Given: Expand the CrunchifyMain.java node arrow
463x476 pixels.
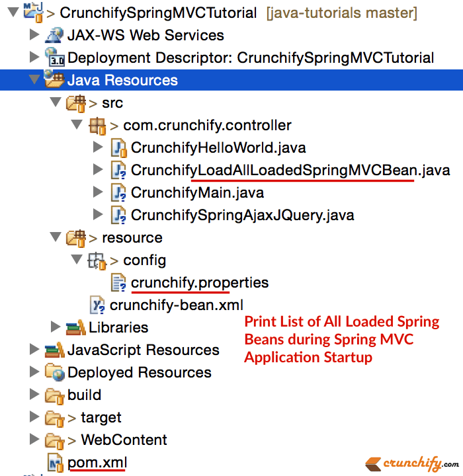Looking at the screenshot, I should [x=98, y=193].
